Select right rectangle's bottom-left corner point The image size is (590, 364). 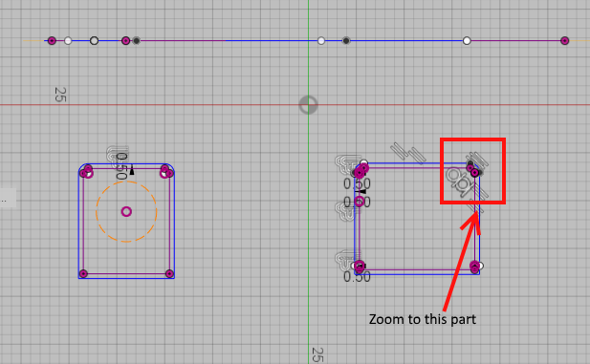click(x=360, y=267)
